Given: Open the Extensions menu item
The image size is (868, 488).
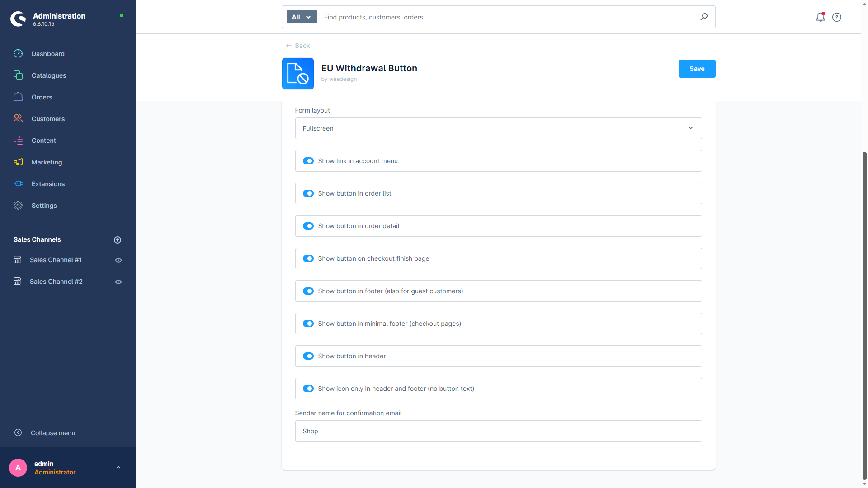Looking at the screenshot, I should (48, 184).
